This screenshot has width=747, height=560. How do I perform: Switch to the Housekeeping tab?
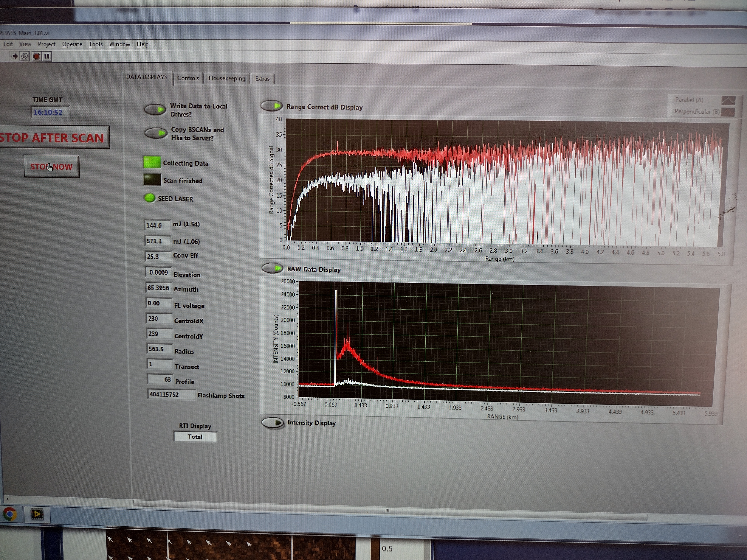(227, 78)
